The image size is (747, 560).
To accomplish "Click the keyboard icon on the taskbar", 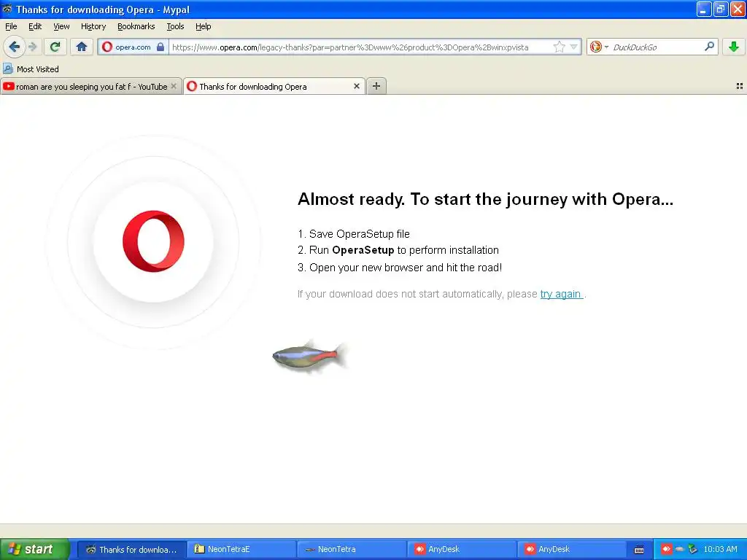I will [639, 550].
